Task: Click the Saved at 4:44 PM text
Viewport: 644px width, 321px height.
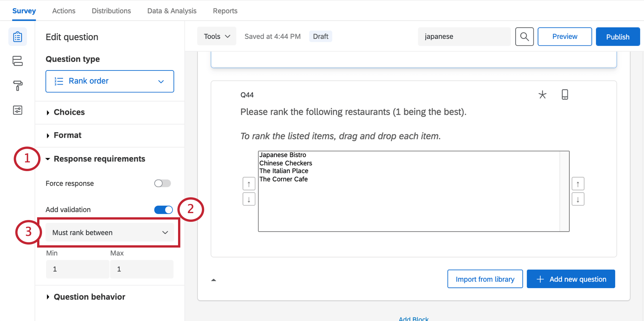Action: (272, 36)
